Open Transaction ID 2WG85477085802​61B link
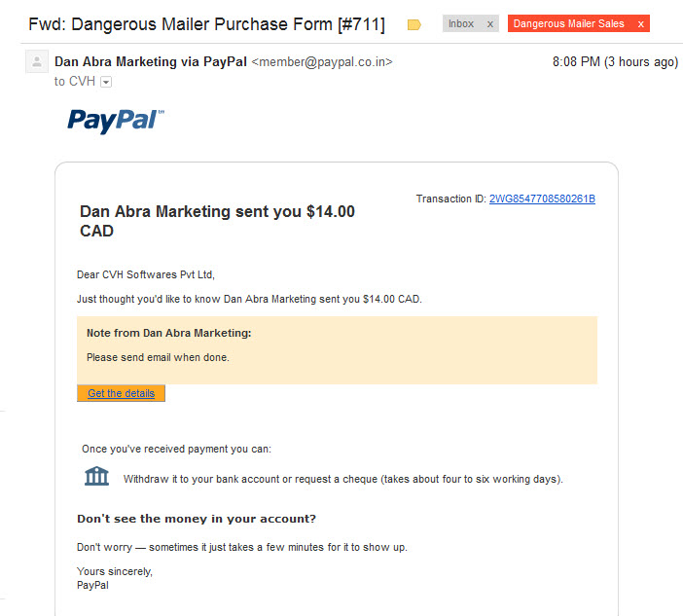This screenshot has width=683, height=616. [542, 199]
